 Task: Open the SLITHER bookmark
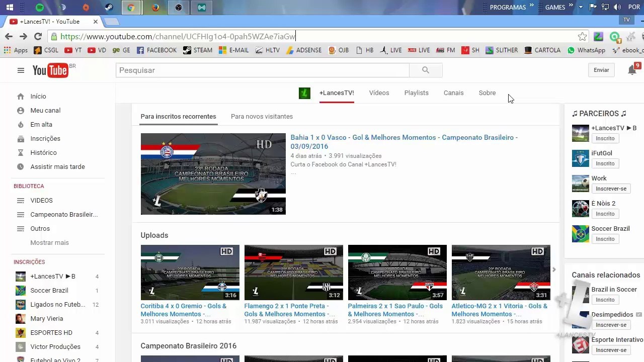point(502,50)
